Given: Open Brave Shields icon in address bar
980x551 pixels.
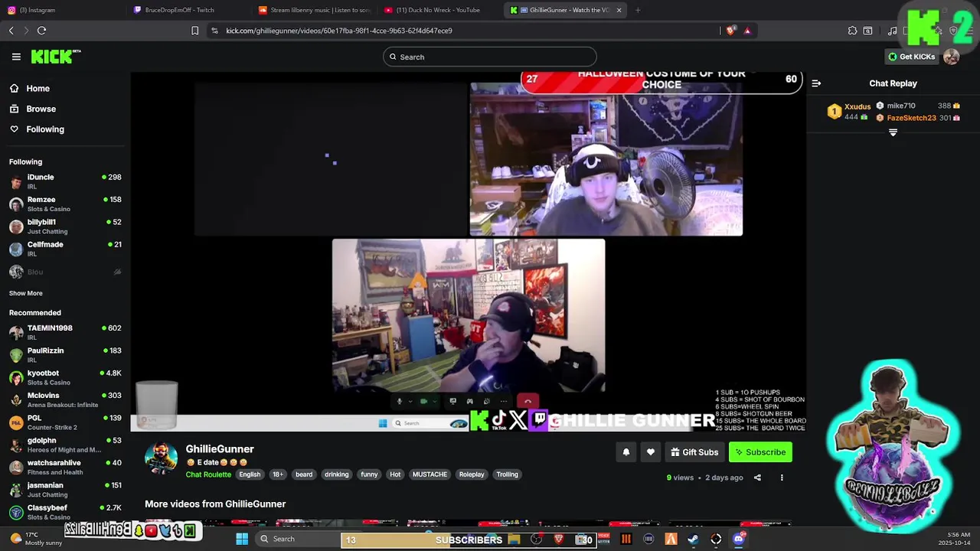Looking at the screenshot, I should (730, 31).
